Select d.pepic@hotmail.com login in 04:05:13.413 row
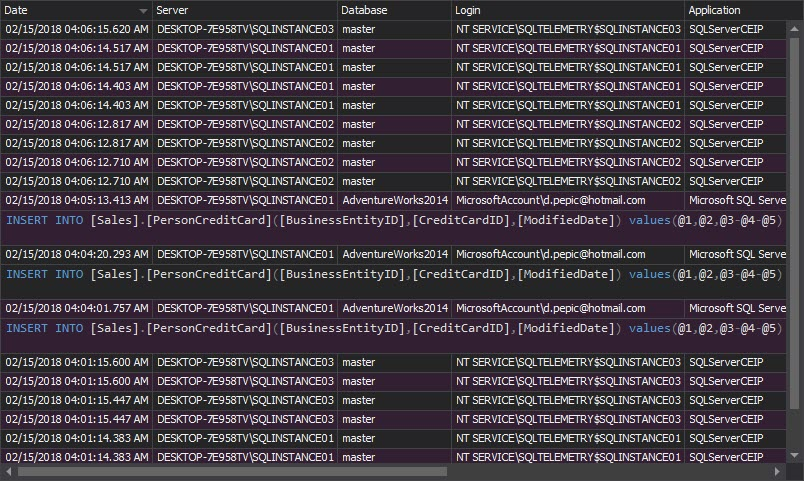 click(x=568, y=201)
